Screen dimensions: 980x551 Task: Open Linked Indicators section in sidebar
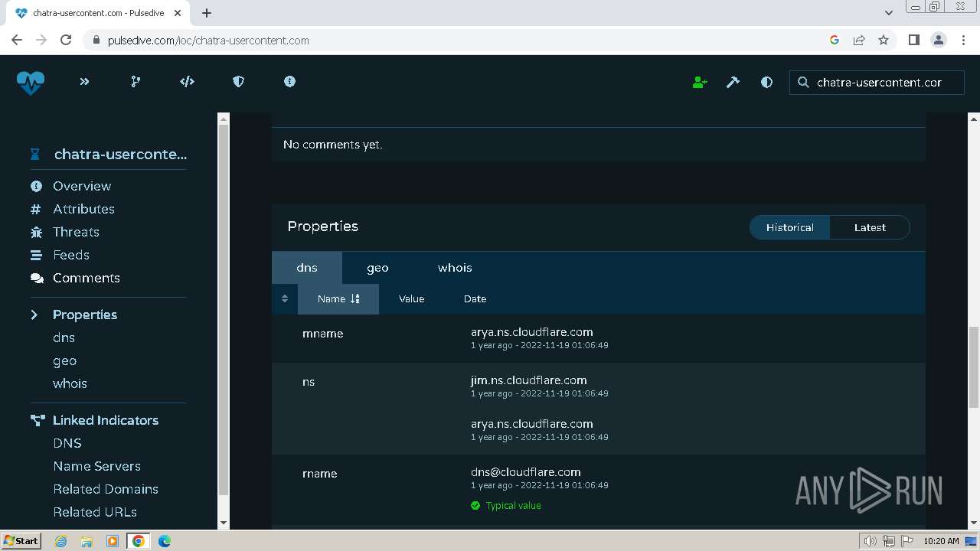click(106, 420)
